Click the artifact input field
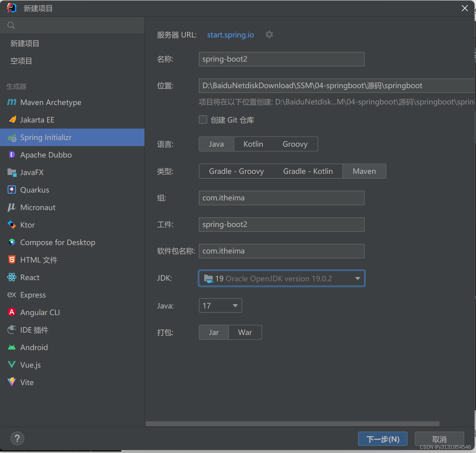Viewport: 476px width, 453px height. click(x=282, y=225)
